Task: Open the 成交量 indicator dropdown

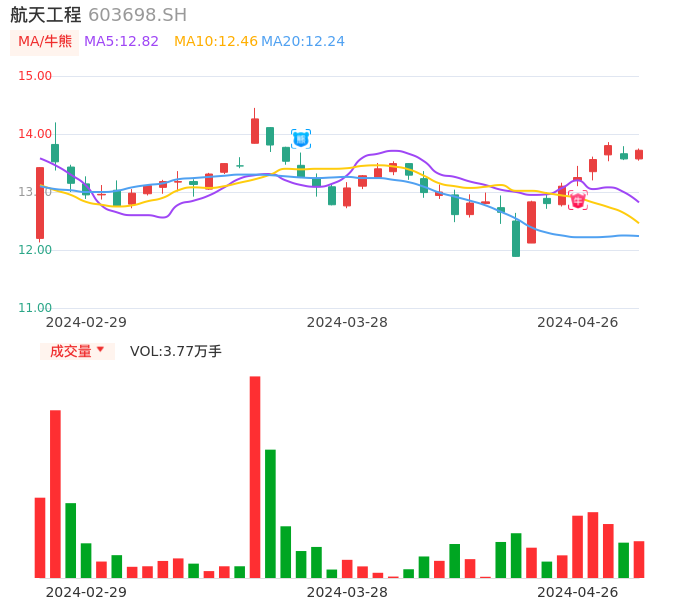Action: (x=77, y=351)
